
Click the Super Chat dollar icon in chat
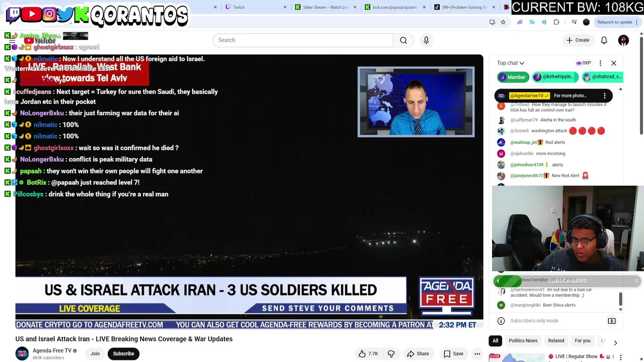(x=612, y=321)
